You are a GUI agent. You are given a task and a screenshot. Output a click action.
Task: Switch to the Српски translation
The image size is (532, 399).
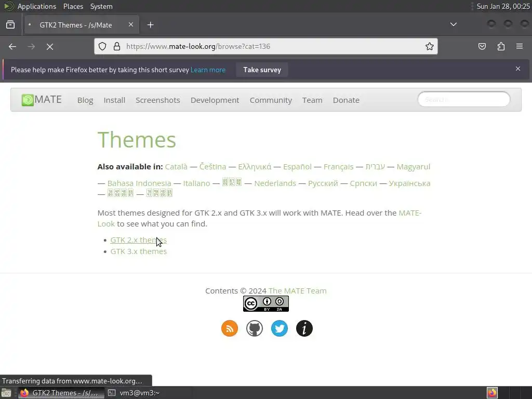pyautogui.click(x=363, y=183)
